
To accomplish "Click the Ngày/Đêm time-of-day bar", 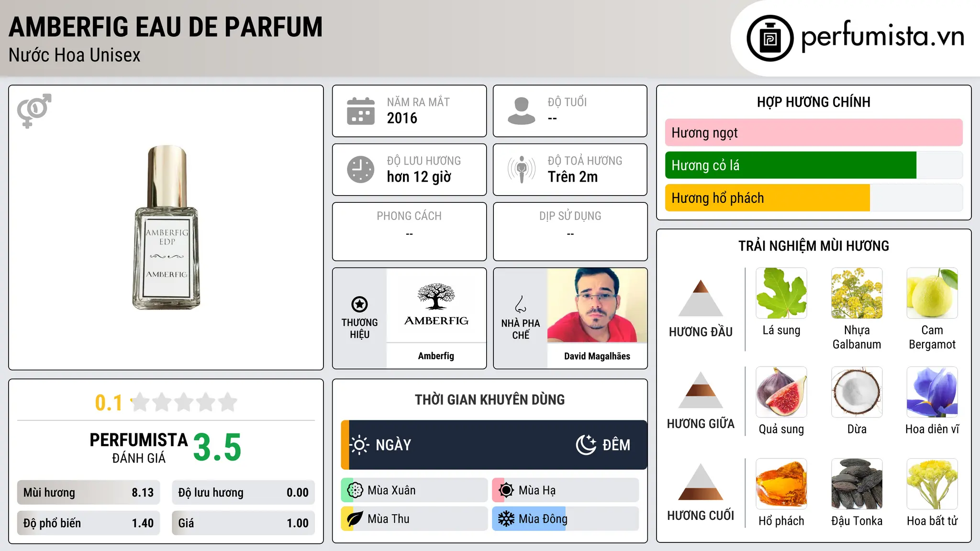I will click(494, 445).
